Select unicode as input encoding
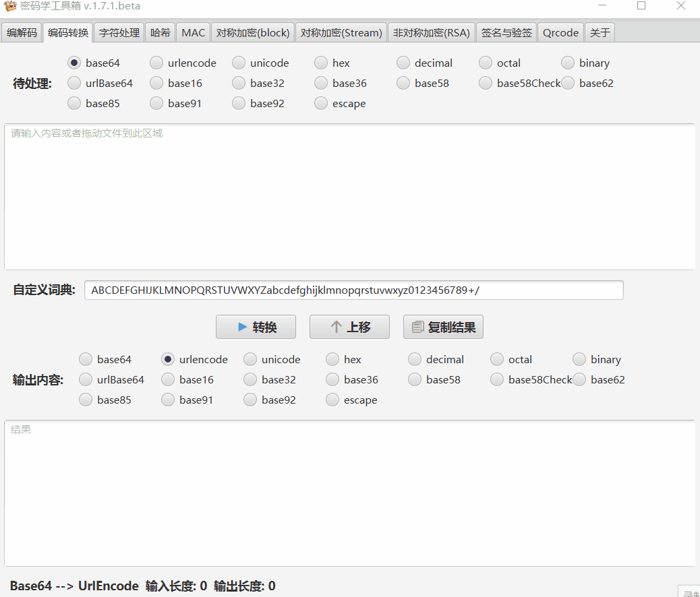This screenshot has height=597, width=700. (x=238, y=63)
